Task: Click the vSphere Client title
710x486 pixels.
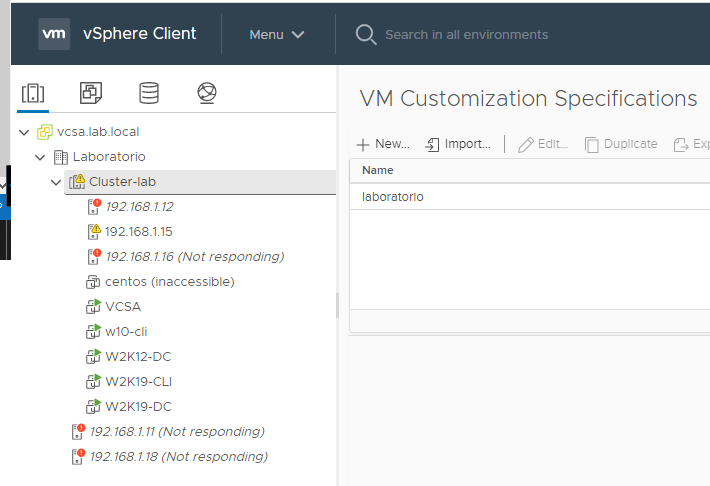Action: [139, 34]
